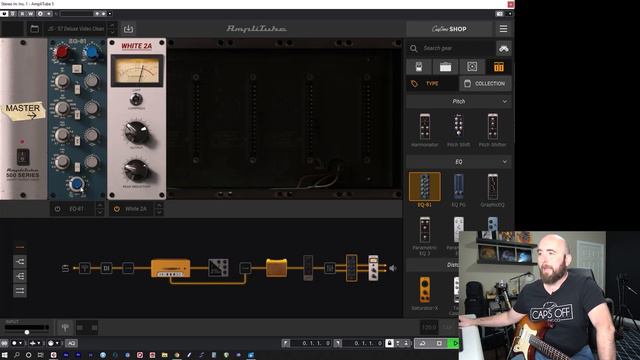Flip the White 2A limit/compress switch
640x360 pixels.
136,99
